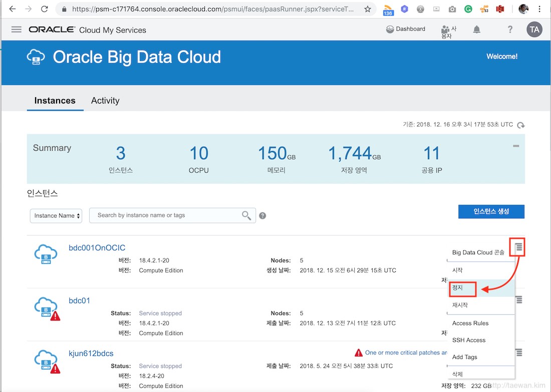Viewport: 551px width, 392px height.
Task: Collapse the Summary panel
Action: coord(516,146)
